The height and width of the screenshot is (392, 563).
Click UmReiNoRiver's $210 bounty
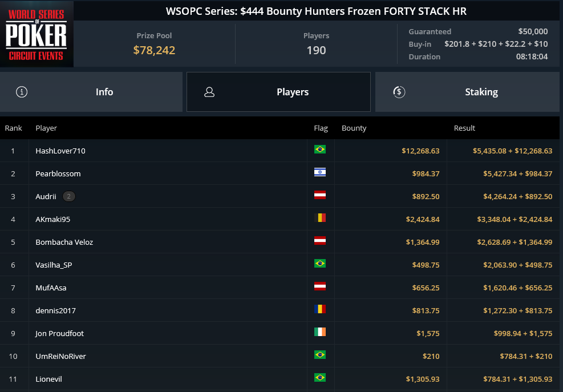431,357
